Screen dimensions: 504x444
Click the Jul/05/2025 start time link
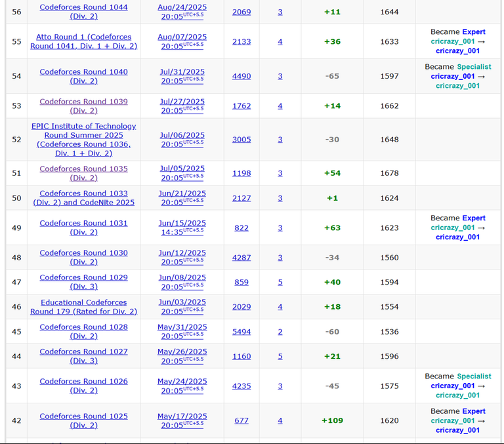tap(182, 173)
